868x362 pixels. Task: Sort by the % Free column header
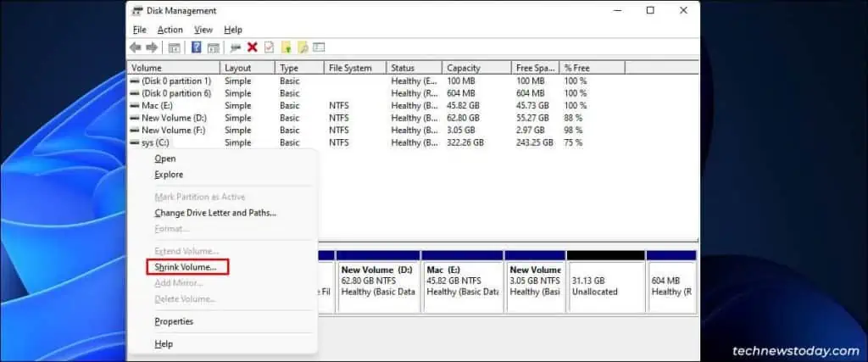[593, 68]
